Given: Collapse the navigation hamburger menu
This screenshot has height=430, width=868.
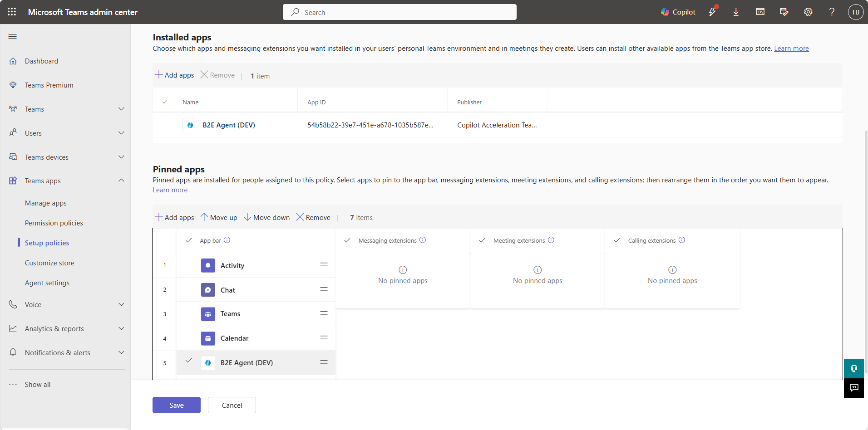Looking at the screenshot, I should (x=13, y=36).
